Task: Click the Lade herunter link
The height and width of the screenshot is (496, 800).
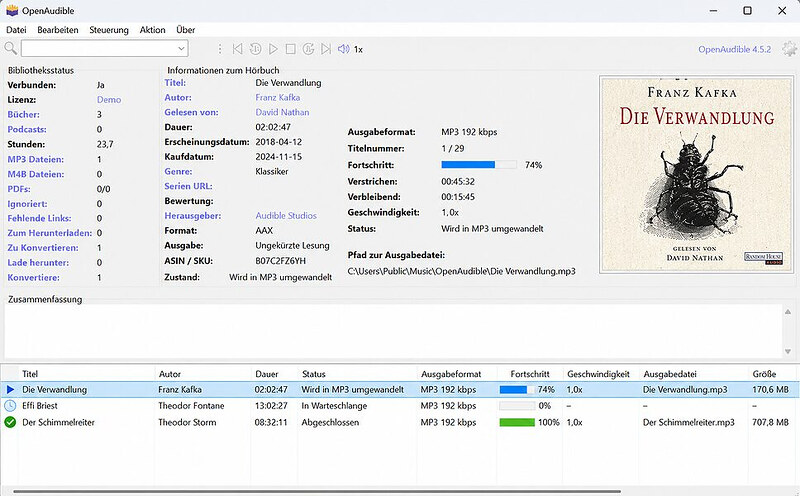Action: [38, 262]
